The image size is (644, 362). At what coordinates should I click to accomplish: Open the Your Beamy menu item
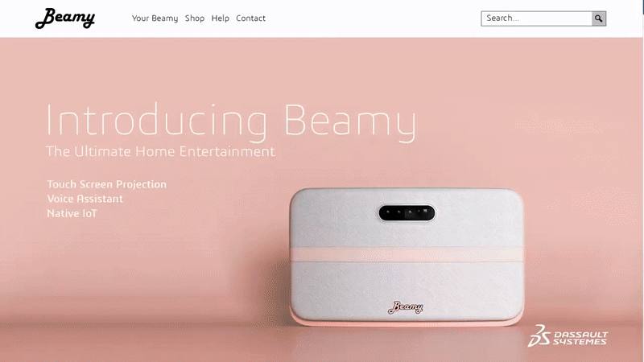click(155, 19)
